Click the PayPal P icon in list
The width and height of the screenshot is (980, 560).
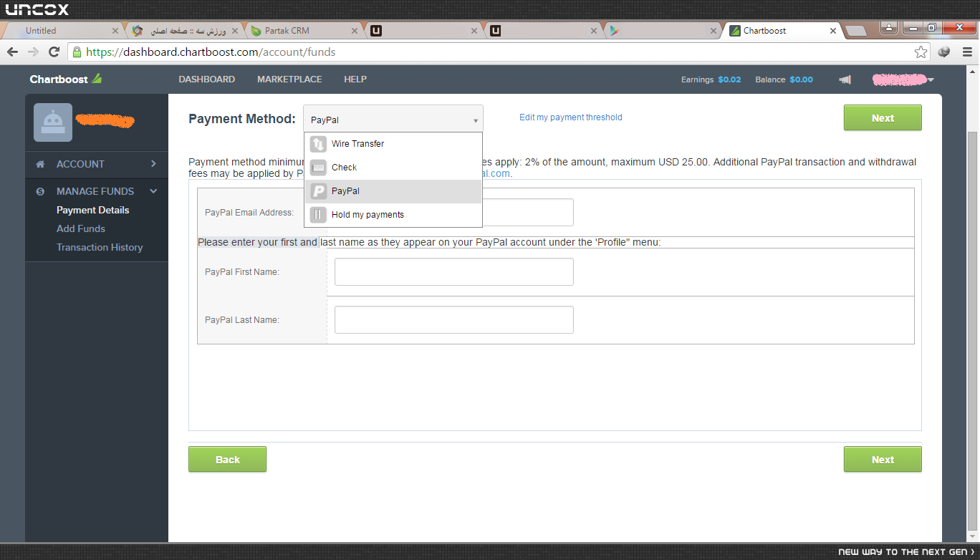(x=318, y=191)
